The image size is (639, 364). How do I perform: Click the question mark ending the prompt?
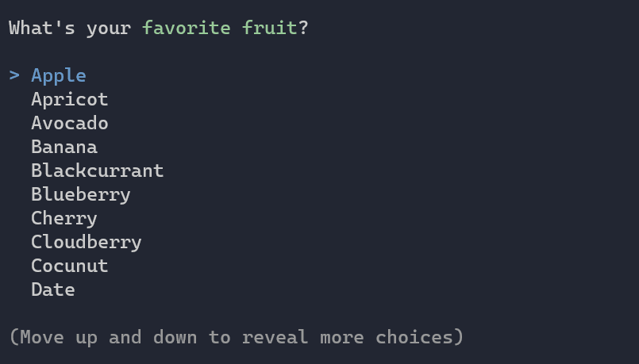[303, 29]
